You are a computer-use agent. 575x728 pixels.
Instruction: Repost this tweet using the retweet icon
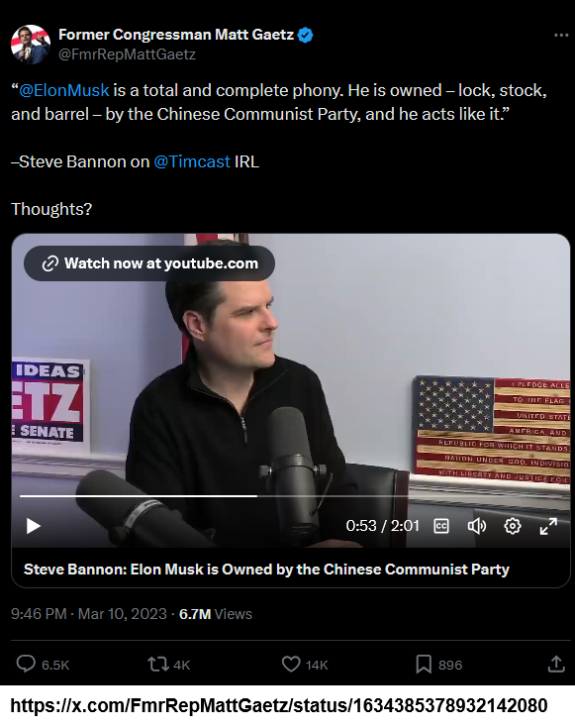[x=157, y=664]
